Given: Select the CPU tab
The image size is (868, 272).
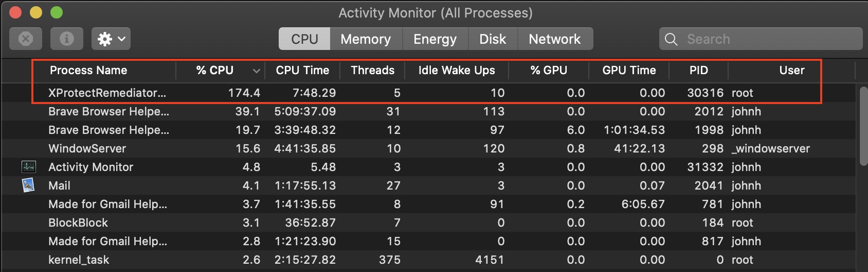Looking at the screenshot, I should click(x=304, y=39).
